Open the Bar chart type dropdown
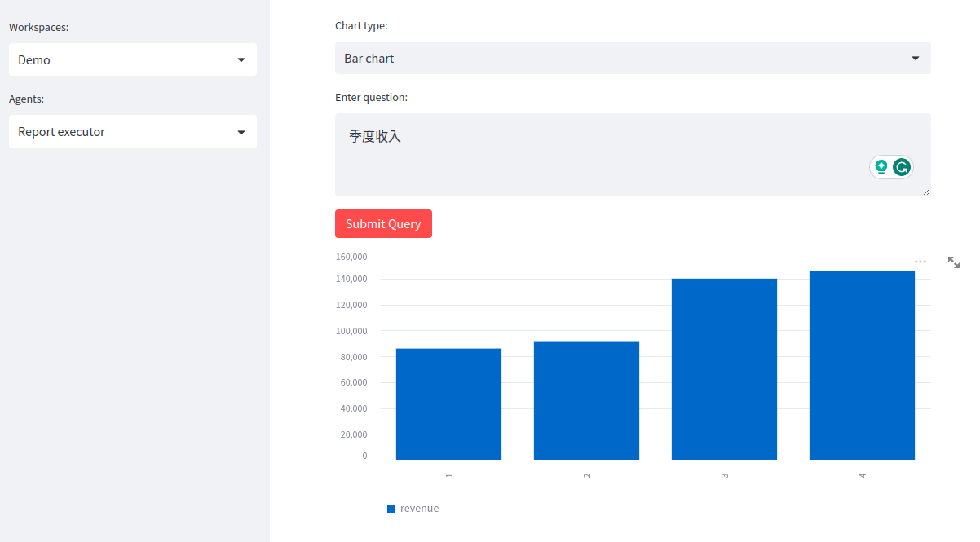This screenshot has height=542, width=980. click(x=633, y=58)
